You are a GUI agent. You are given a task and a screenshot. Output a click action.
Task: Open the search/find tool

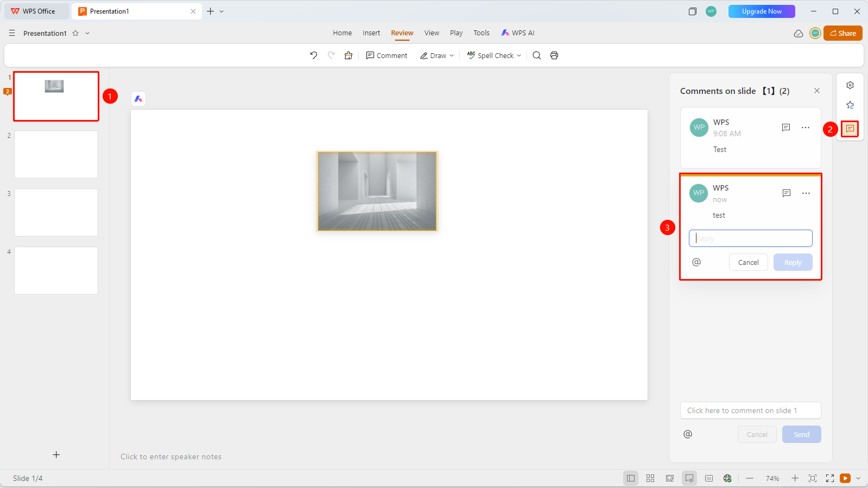(x=537, y=55)
